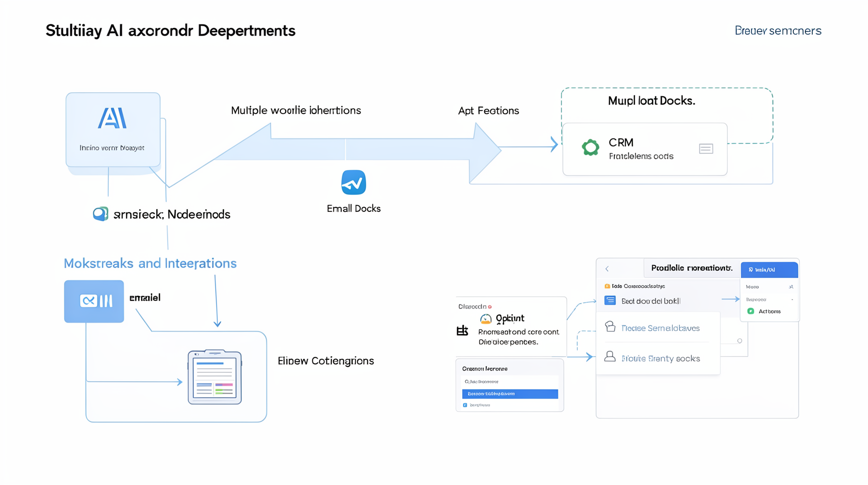Click the chat bubble icon beside Nodeernods
Screen dimensions: 868x485
pos(100,214)
